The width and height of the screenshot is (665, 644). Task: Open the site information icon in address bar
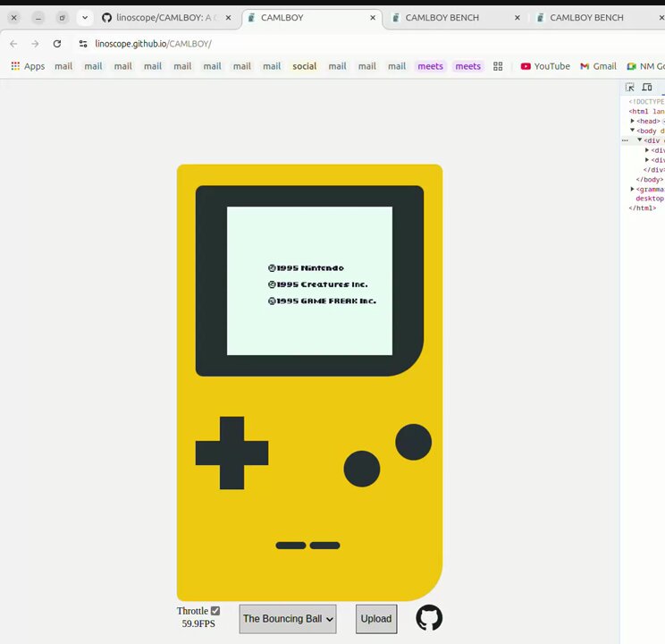pos(83,43)
